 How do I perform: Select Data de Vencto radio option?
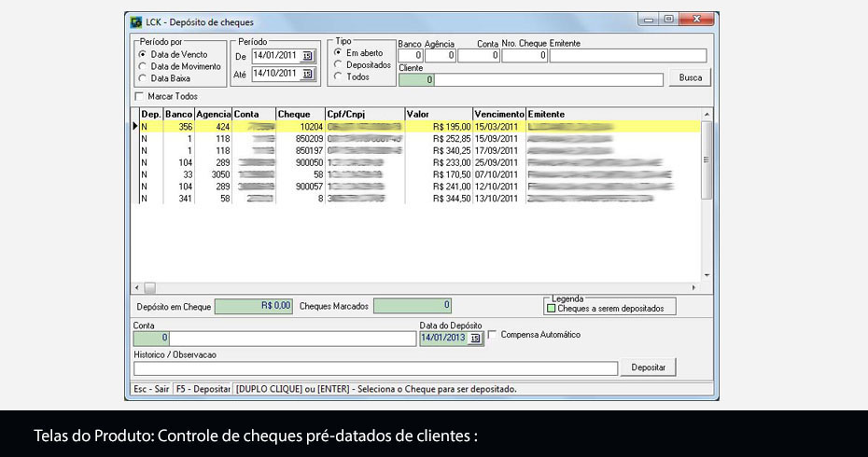(142, 54)
